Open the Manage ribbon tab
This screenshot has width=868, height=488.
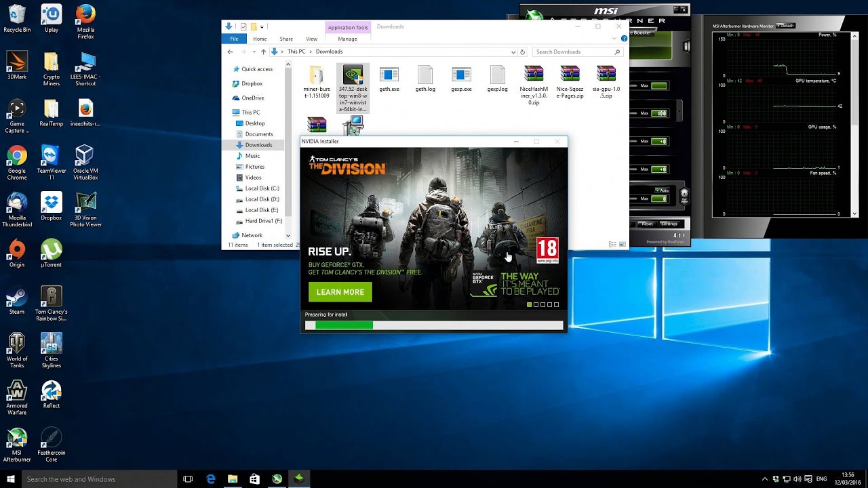[x=347, y=39]
